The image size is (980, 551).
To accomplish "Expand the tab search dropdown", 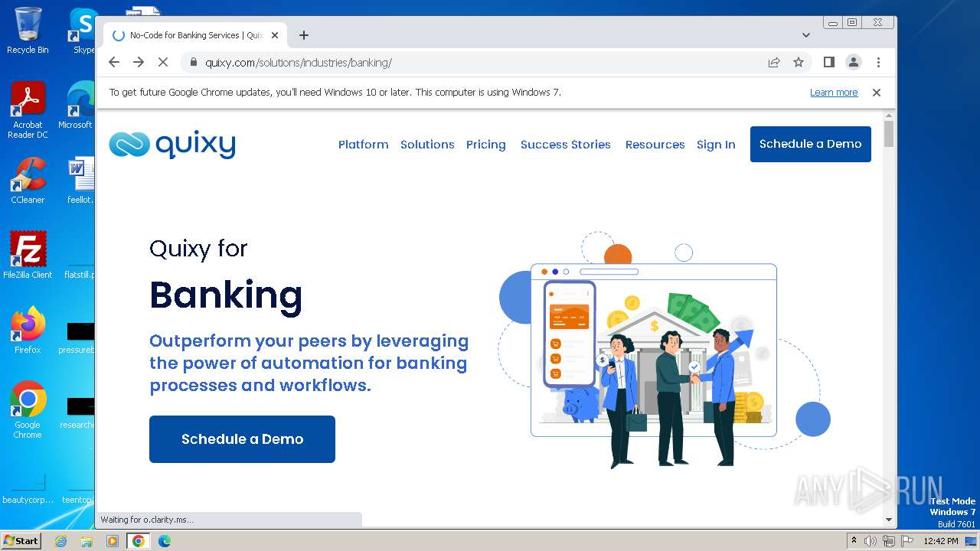I will [x=806, y=35].
